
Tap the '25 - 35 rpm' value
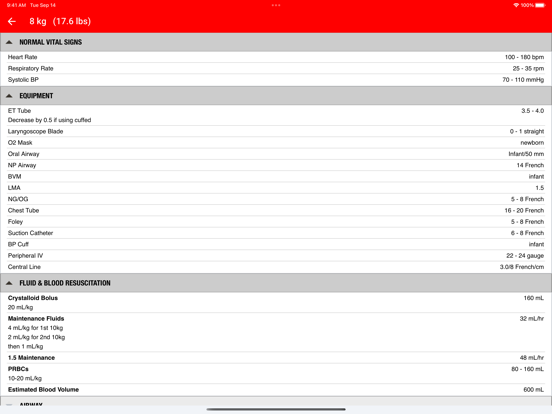[x=528, y=68]
